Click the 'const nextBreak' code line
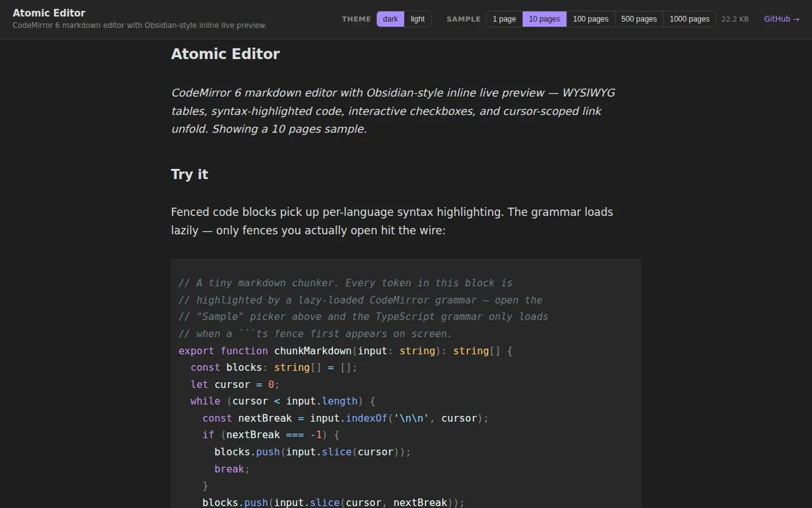Screen dimensions: 812x508 point(346,418)
